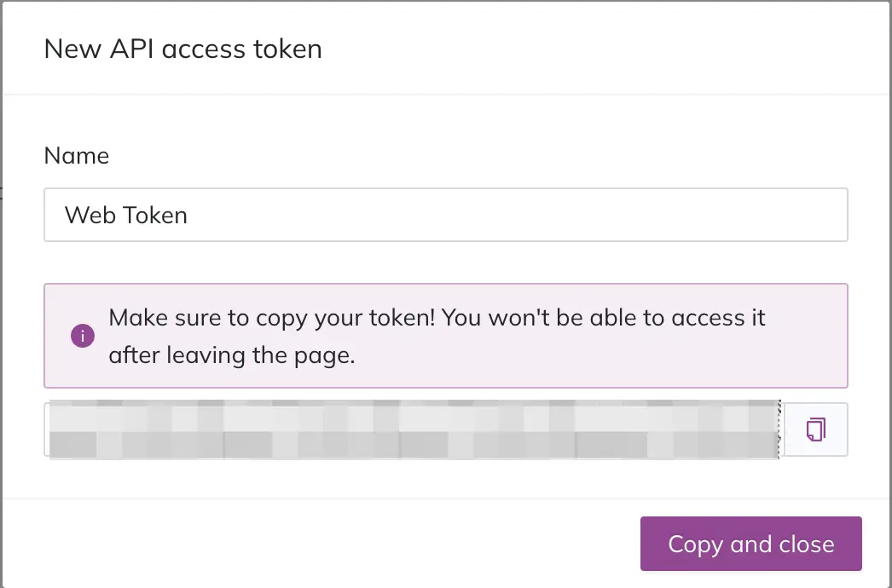The width and height of the screenshot is (892, 588).
Task: Click the Copy and close button
Action: tap(751, 544)
